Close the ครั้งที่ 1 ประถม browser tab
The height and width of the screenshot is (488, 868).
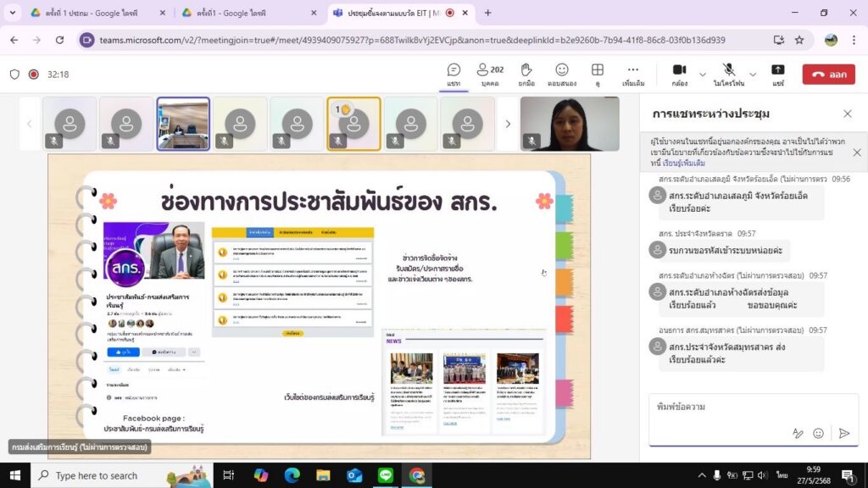[162, 13]
